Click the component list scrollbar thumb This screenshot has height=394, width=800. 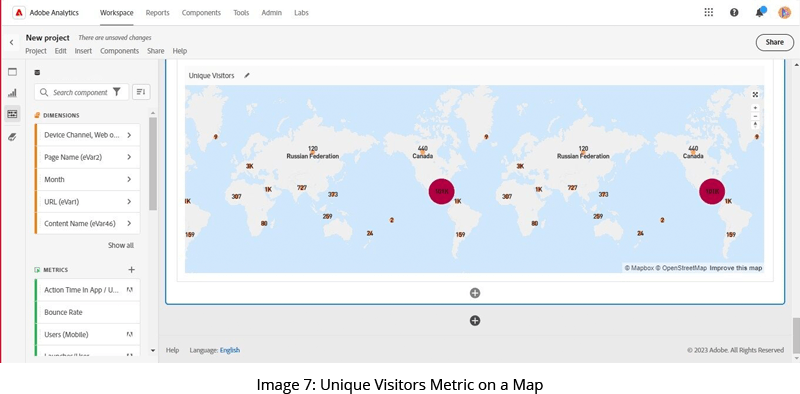[153, 163]
